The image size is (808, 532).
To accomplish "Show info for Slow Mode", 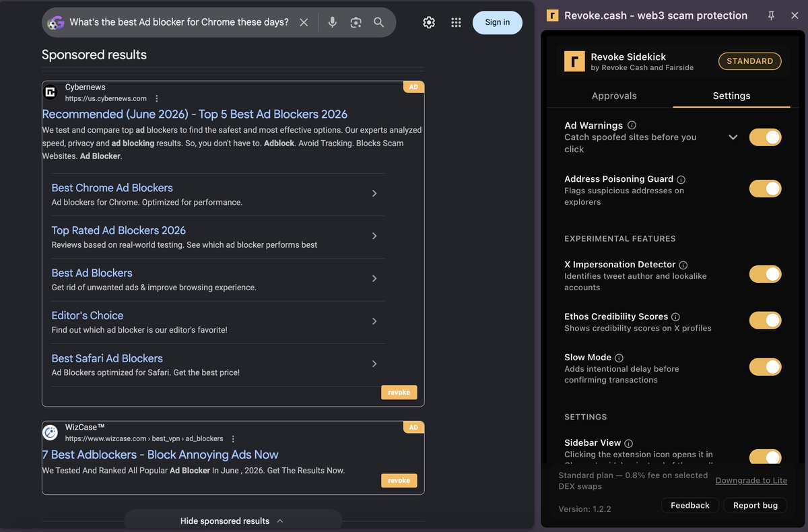I will pos(619,358).
